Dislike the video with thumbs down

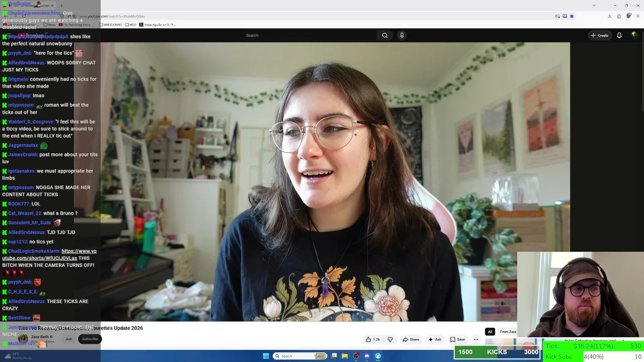390,339
